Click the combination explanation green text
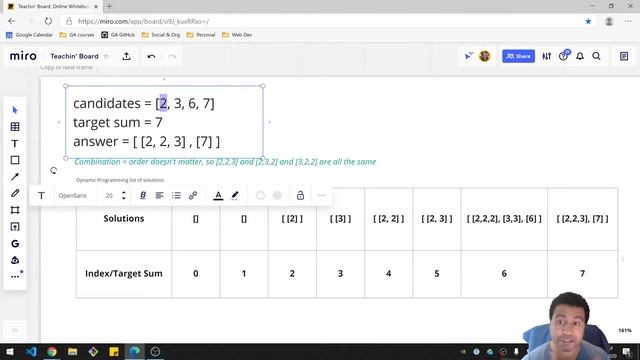Image resolution: width=640 pixels, height=360 pixels. coord(225,162)
